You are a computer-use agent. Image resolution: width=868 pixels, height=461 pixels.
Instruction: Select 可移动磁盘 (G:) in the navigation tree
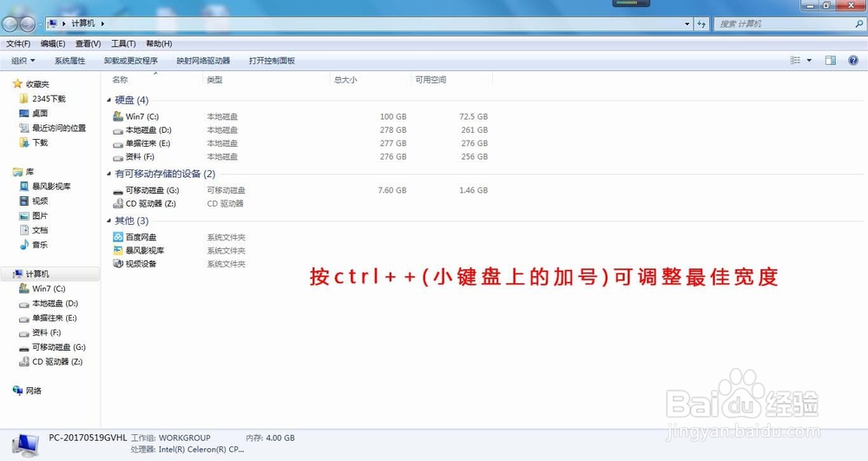click(59, 347)
